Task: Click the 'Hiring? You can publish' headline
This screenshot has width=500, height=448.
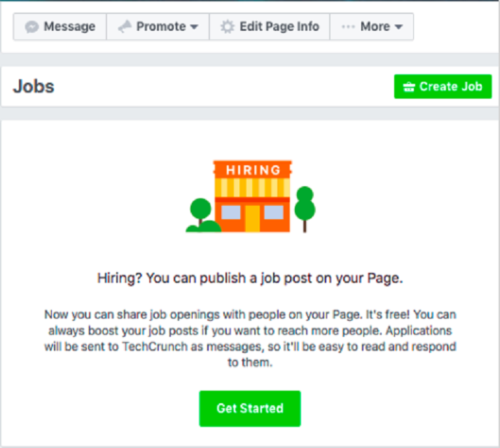Action: pos(250,279)
